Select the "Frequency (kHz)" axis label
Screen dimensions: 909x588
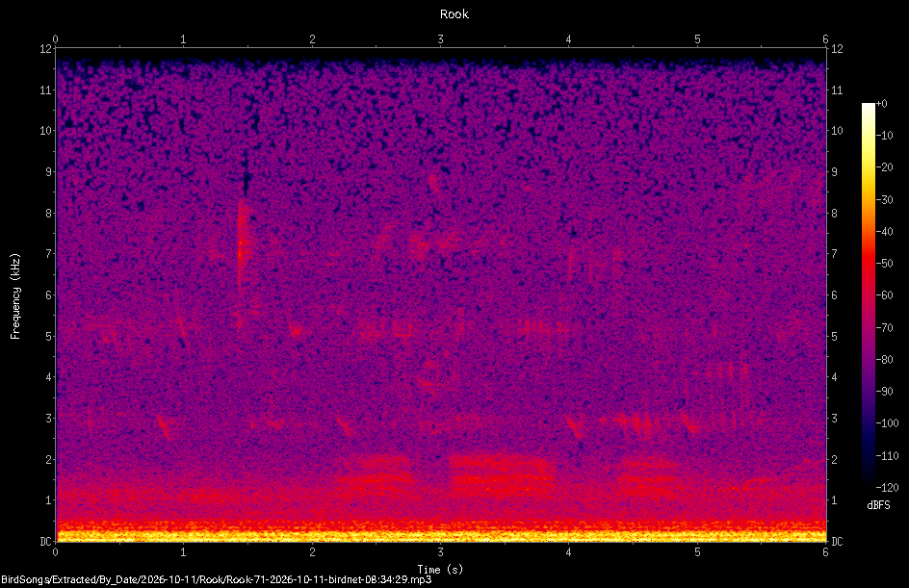(x=15, y=296)
